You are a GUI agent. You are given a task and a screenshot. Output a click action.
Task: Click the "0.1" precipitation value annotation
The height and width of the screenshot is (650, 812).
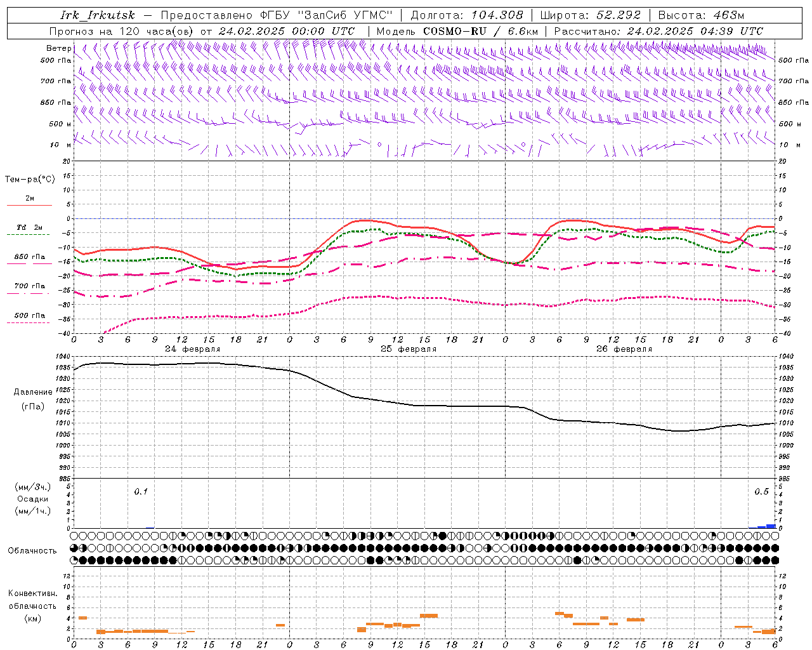(140, 492)
